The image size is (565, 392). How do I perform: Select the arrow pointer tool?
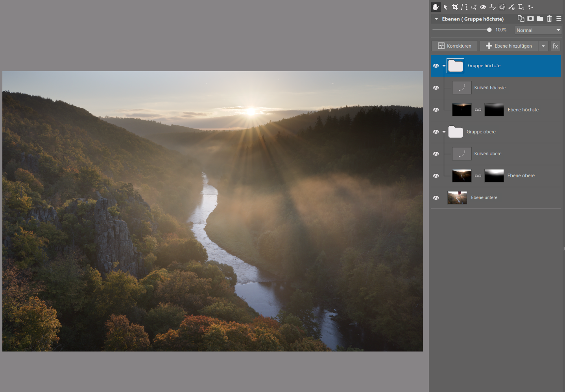pos(445,7)
